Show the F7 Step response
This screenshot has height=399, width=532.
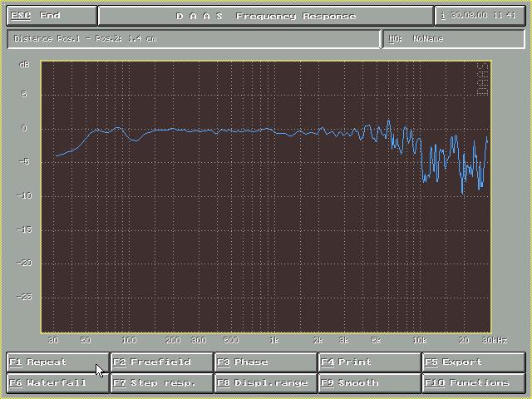pyautogui.click(x=161, y=383)
